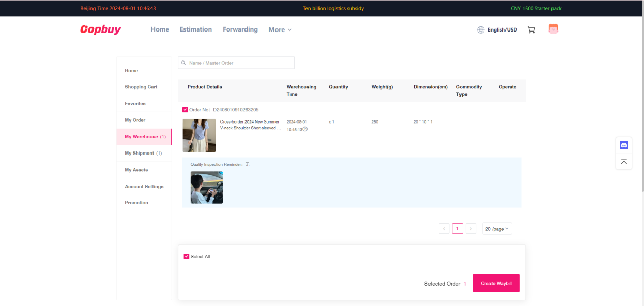
Task: Click the Copbuy logo
Action: coord(101,29)
